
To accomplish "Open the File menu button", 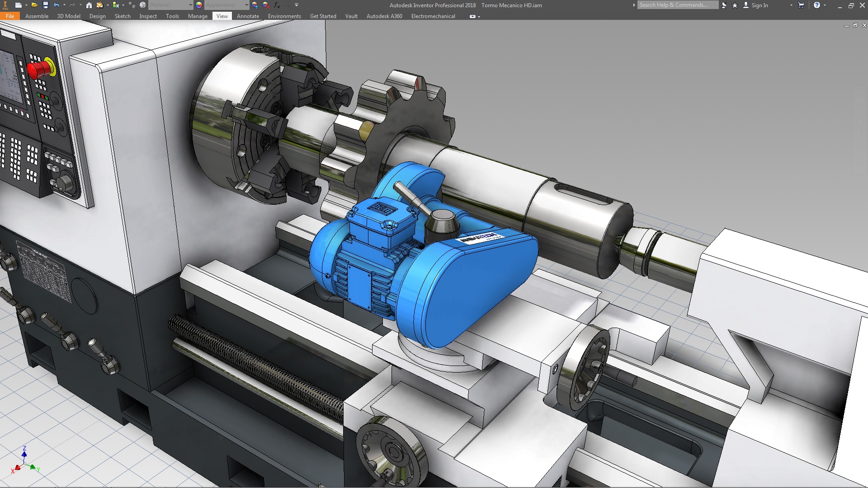I will (10, 16).
